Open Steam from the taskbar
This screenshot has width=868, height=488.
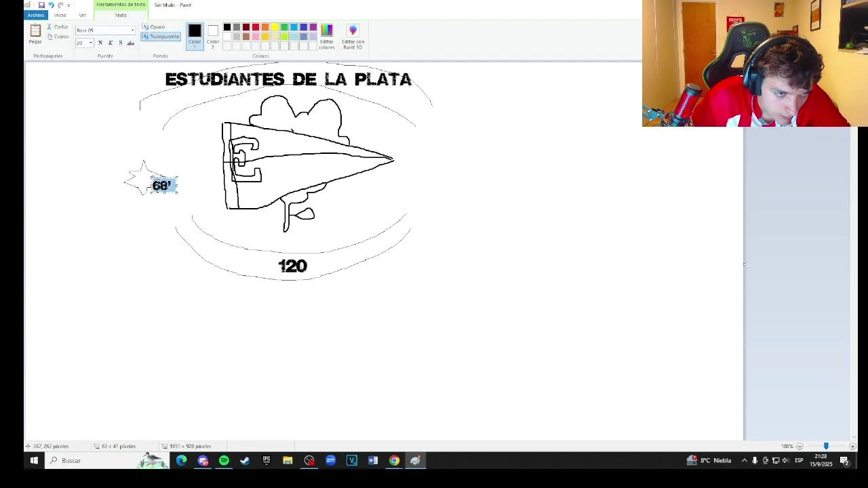[x=245, y=460]
